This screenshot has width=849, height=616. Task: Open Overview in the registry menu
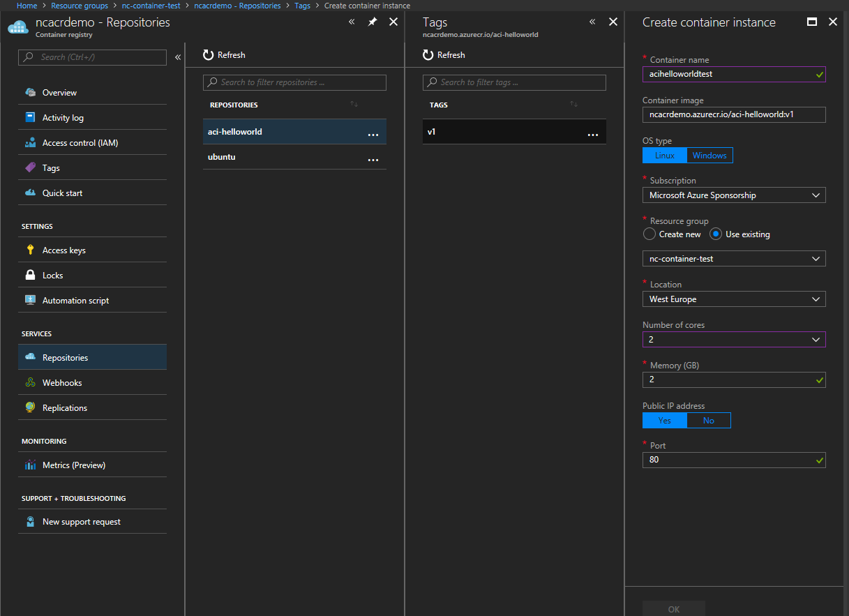(92, 93)
